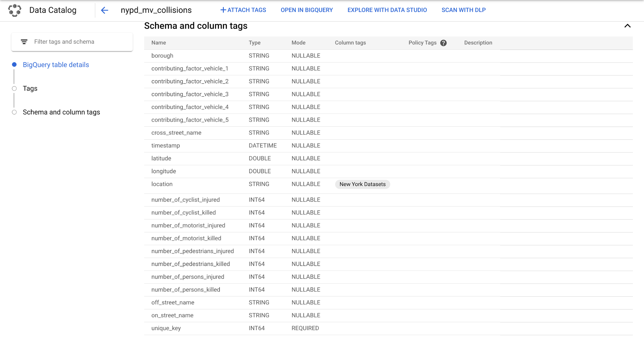This screenshot has width=644, height=337.
Task: Select the cross_street_name field
Action: click(x=176, y=133)
